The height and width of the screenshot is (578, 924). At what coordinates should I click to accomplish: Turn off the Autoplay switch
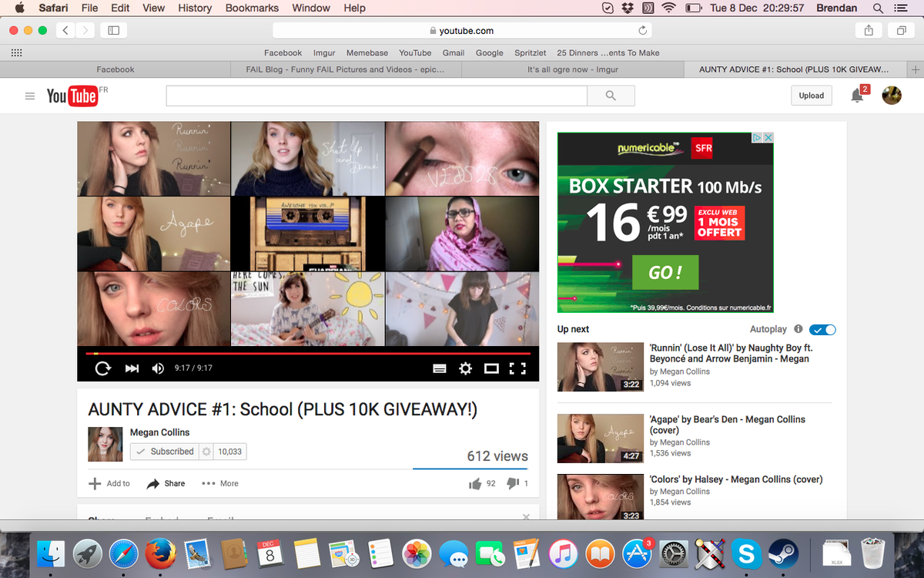(x=822, y=329)
